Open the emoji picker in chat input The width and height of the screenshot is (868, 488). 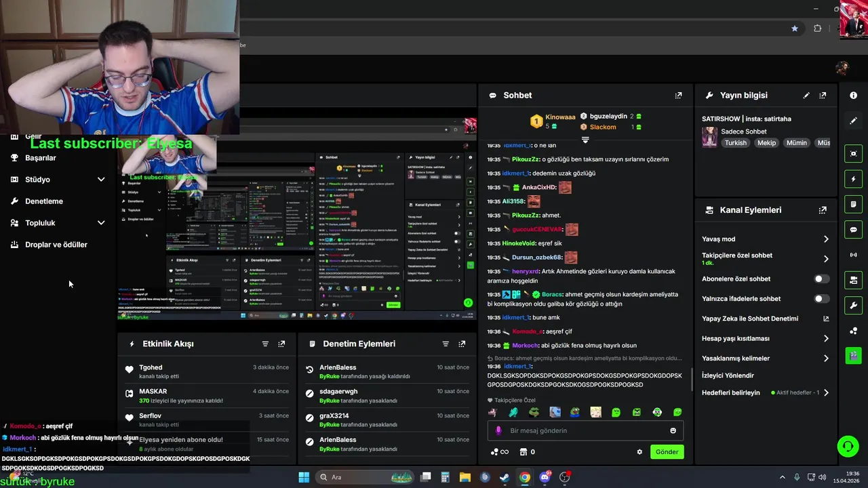[x=673, y=430]
